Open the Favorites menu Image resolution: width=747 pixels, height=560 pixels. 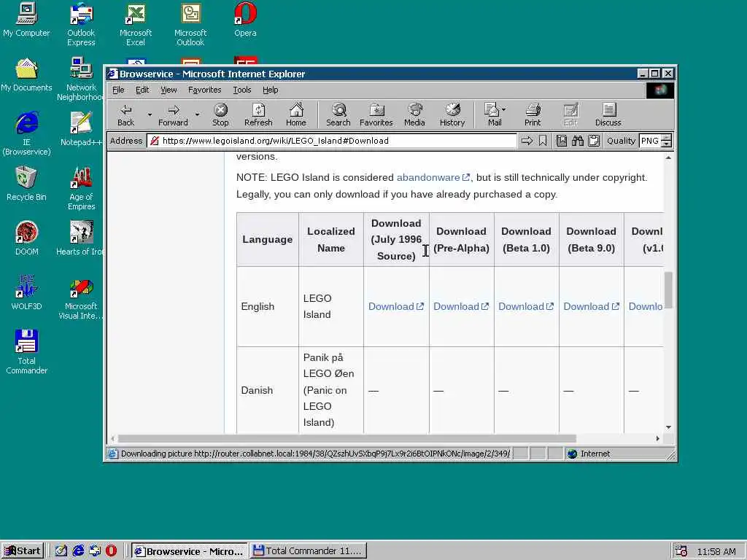204,90
